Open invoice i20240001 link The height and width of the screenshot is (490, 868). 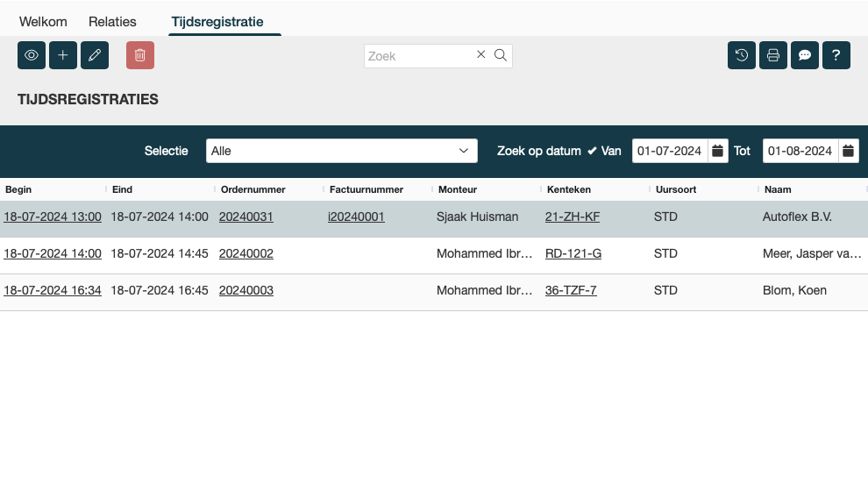click(x=356, y=217)
